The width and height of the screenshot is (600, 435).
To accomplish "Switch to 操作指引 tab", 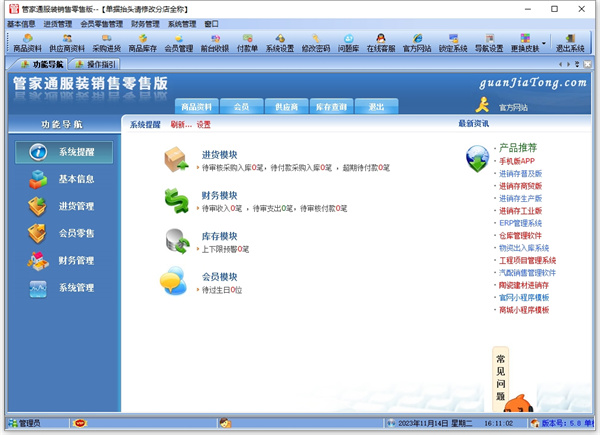I will pos(95,64).
